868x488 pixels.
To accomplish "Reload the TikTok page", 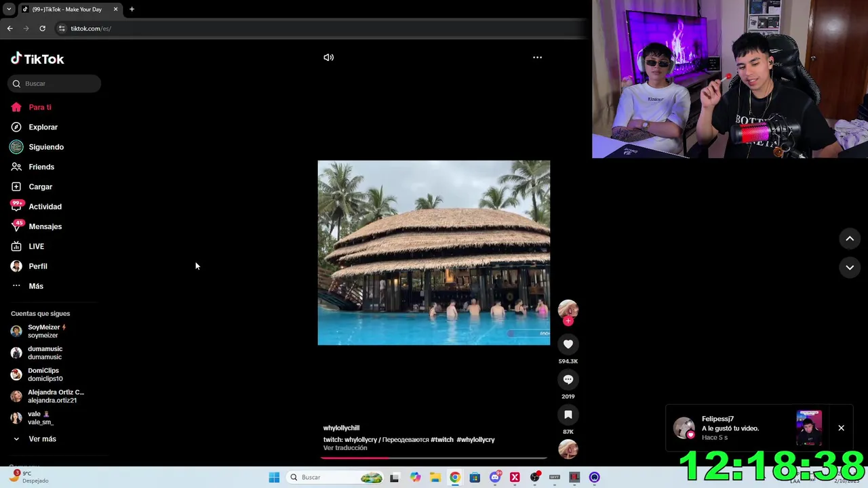I will pos(42,28).
